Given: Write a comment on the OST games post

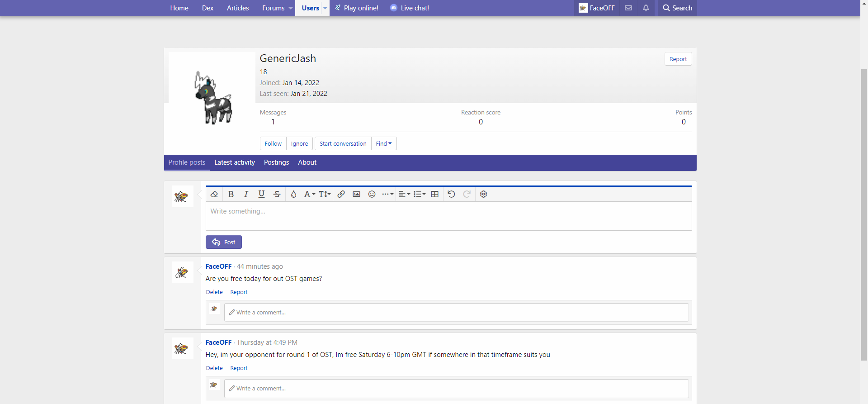Looking at the screenshot, I should coord(456,313).
